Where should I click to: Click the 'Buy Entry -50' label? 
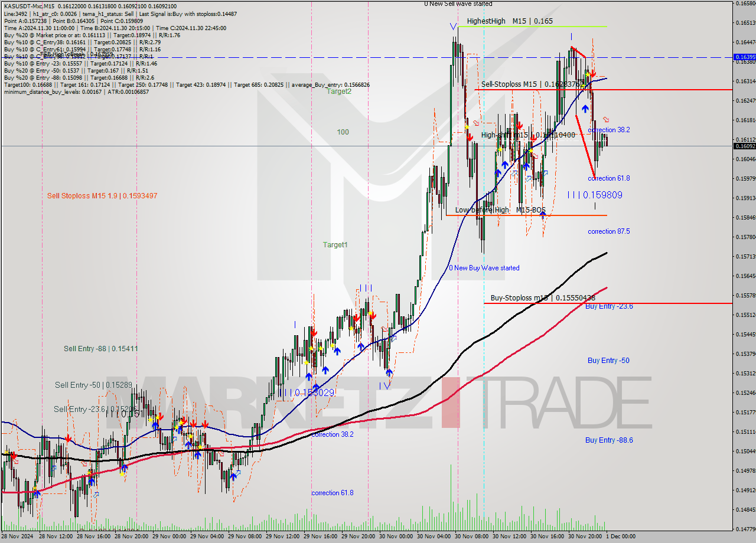(608, 361)
